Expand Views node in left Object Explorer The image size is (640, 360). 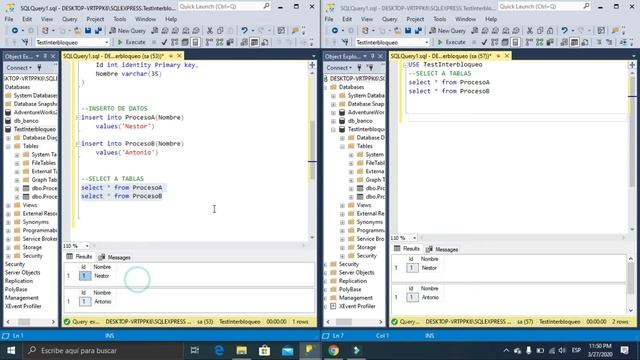click(8, 205)
